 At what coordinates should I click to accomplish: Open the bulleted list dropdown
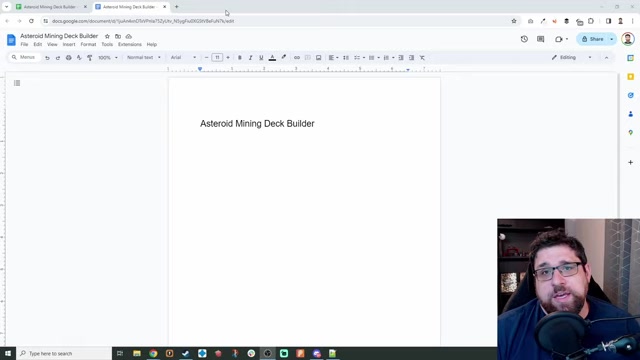pyautogui.click(x=374, y=58)
